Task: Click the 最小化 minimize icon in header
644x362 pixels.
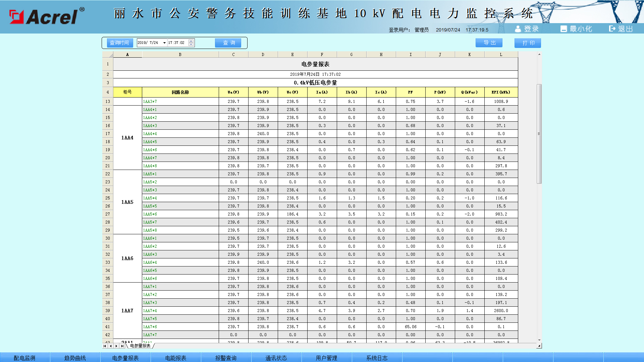Action: (x=563, y=29)
